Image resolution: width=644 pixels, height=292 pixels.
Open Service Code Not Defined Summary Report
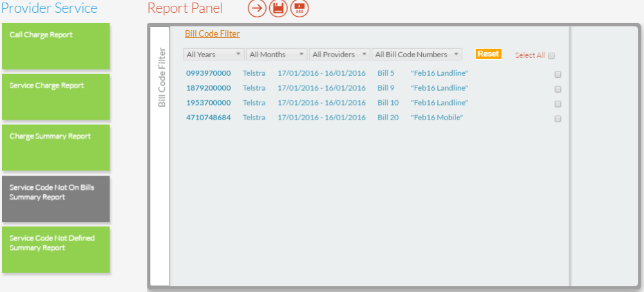[56, 250]
